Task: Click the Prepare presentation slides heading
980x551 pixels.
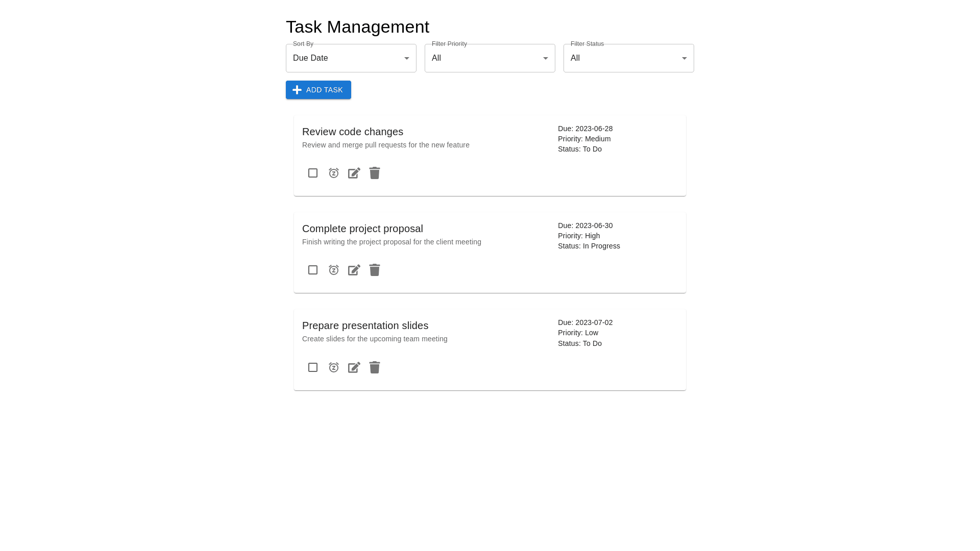Action: [365, 325]
